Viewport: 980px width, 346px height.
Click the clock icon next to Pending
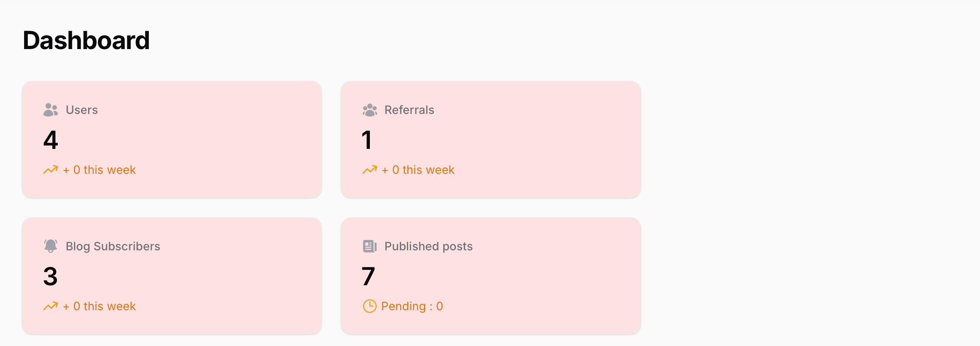tap(369, 306)
